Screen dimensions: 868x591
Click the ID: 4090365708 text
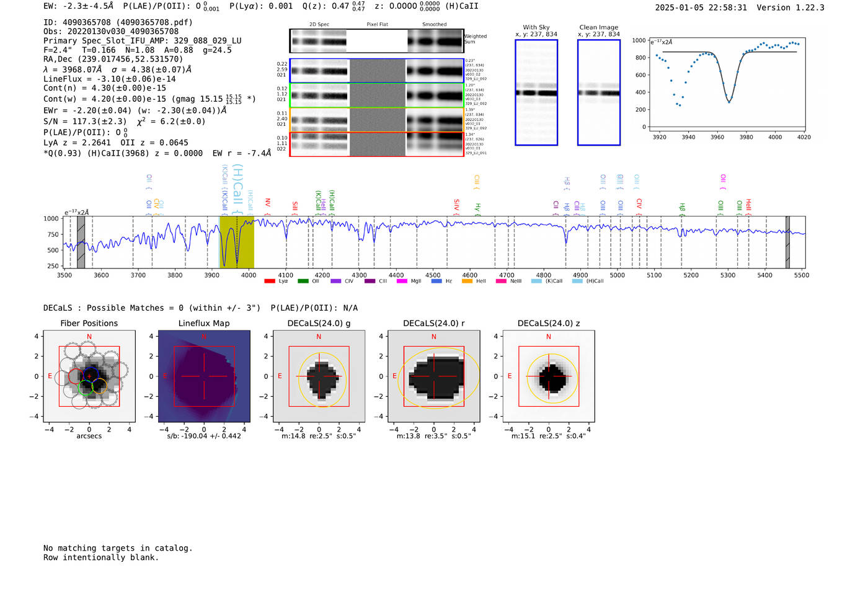coord(118,22)
